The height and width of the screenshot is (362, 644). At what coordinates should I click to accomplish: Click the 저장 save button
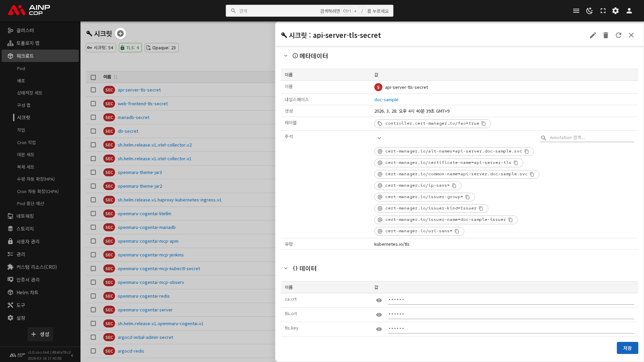click(627, 348)
